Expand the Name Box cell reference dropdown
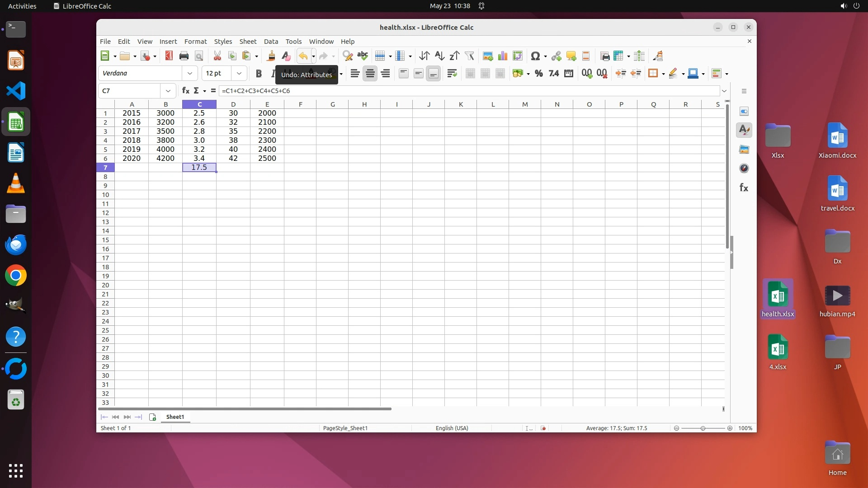This screenshot has width=868, height=488. (168, 91)
